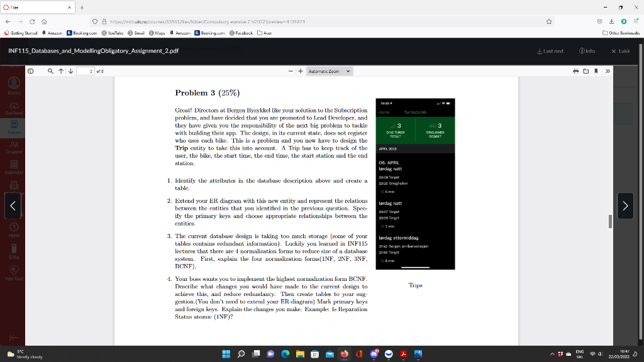Open taskbar search magnifier
Viewport: 644px width, 362px height.
tap(241, 354)
